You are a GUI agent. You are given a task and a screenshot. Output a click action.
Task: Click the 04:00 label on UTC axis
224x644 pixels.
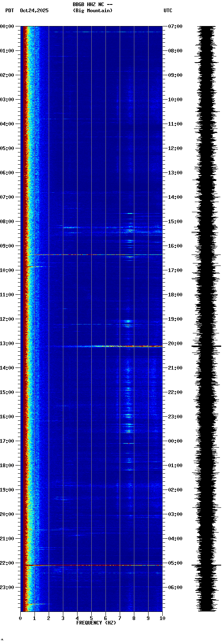pyautogui.click(x=175, y=539)
